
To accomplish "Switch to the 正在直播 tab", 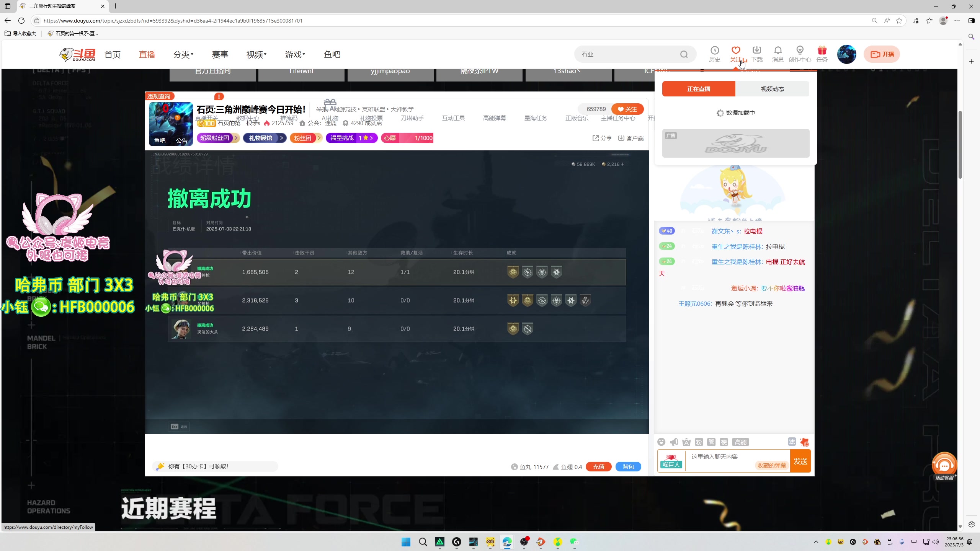I will [x=699, y=89].
